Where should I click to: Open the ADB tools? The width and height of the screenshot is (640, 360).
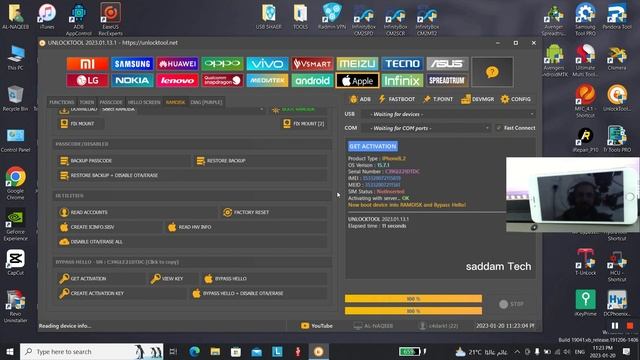360,99
